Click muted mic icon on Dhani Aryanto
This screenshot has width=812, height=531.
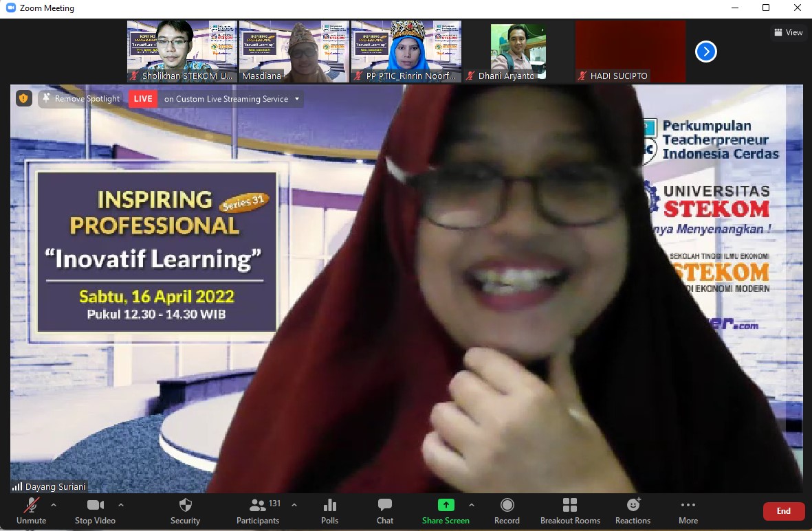point(470,76)
